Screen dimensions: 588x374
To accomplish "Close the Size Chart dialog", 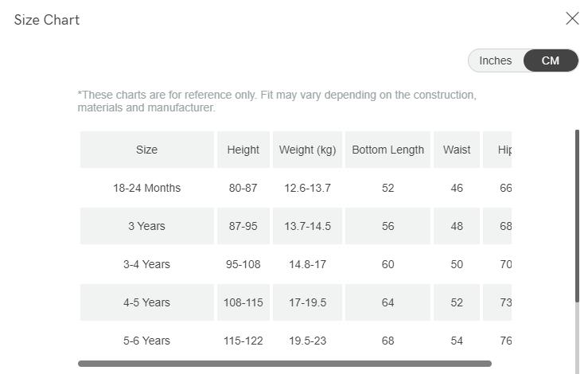I will [572, 18].
